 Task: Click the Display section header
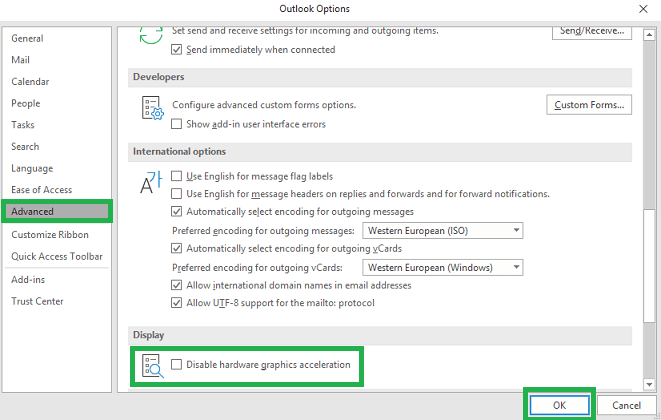(x=380, y=335)
